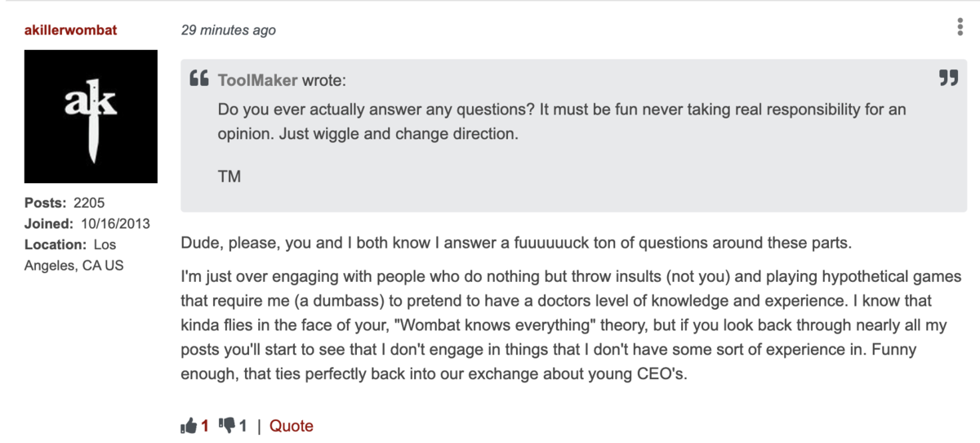Click the word 'wrote:' in quote header
Screen dimensions: 980x443
click(323, 80)
